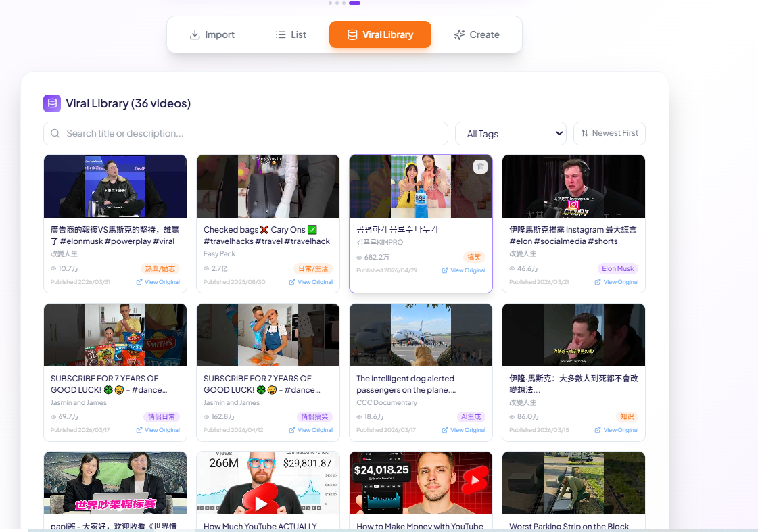This screenshot has height=532, width=758.
Task: Click 'Published 2025/08/30' date
Action: (234, 282)
